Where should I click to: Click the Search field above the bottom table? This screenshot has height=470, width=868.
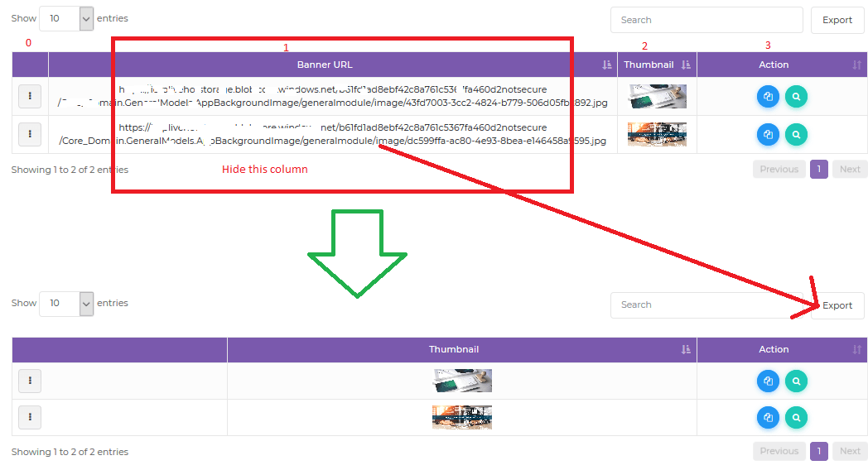click(x=706, y=305)
